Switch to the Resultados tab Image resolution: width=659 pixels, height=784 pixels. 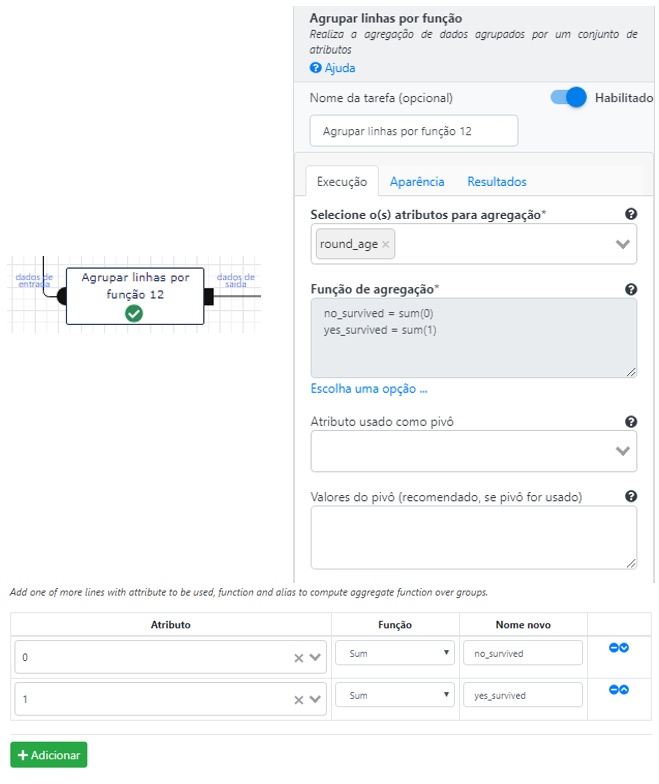(497, 182)
